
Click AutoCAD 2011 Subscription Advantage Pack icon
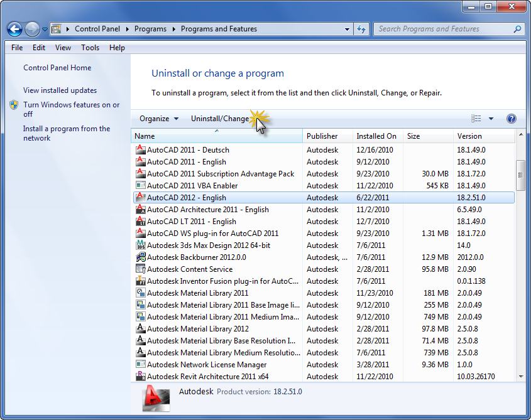pyautogui.click(x=141, y=174)
